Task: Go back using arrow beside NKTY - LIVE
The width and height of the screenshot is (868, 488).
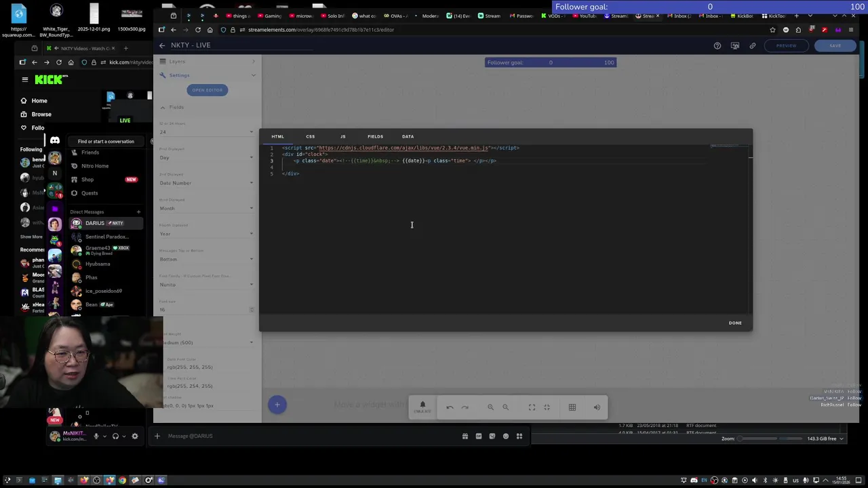Action: pyautogui.click(x=162, y=45)
